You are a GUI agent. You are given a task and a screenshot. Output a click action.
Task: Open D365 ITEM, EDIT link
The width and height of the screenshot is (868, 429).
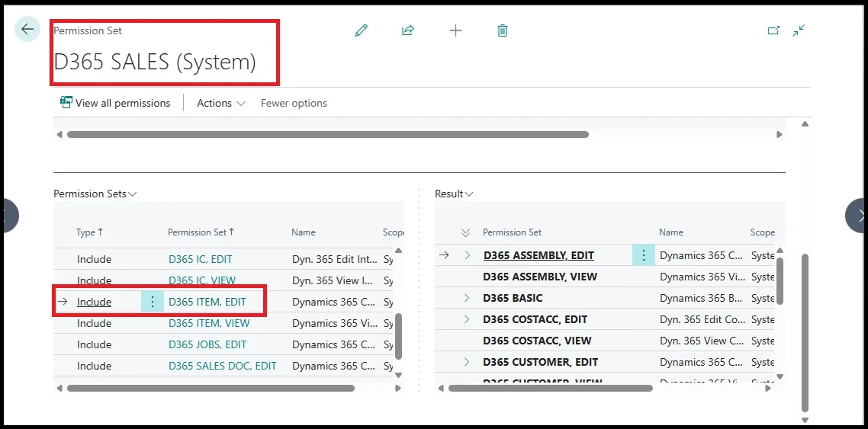point(207,302)
